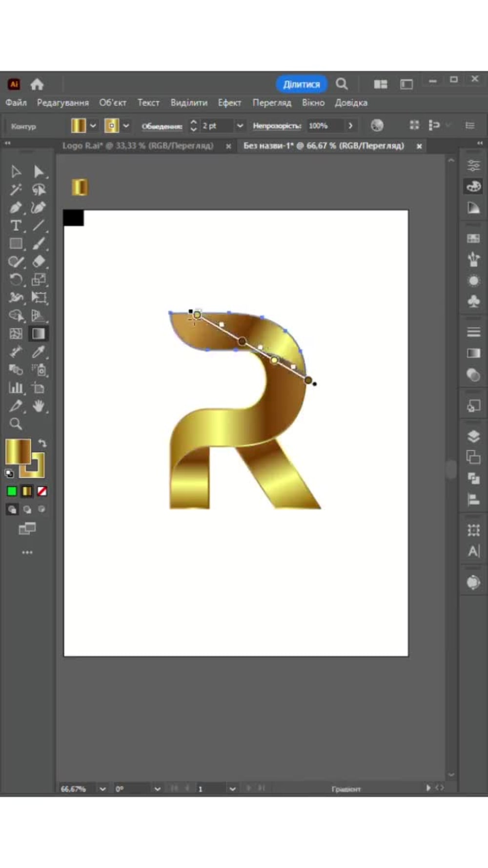The width and height of the screenshot is (488, 868).
Task: Select the Eraser tool
Action: click(39, 262)
